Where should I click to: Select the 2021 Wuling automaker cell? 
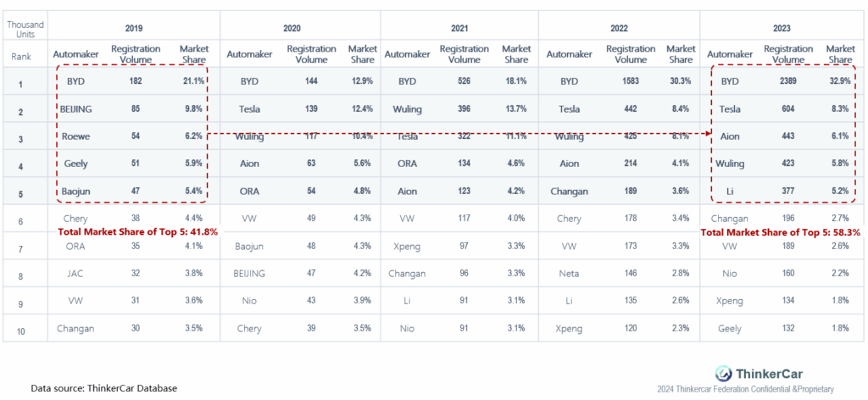(x=407, y=109)
